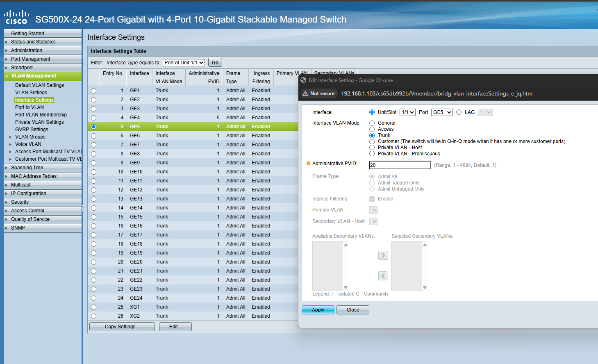This screenshot has height=364, width=598.
Task: Click the Not secure warning badge
Action: 319,93
